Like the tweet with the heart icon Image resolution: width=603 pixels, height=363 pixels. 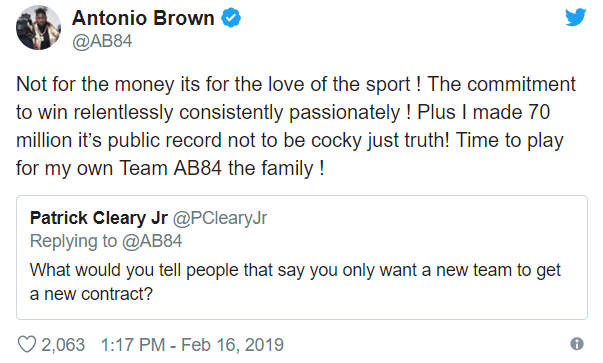coord(27,344)
